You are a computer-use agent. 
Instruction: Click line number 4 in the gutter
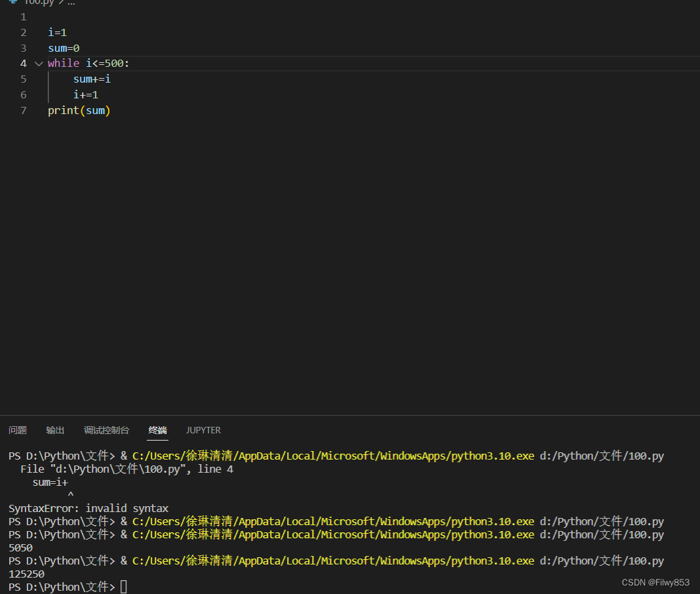tap(23, 63)
